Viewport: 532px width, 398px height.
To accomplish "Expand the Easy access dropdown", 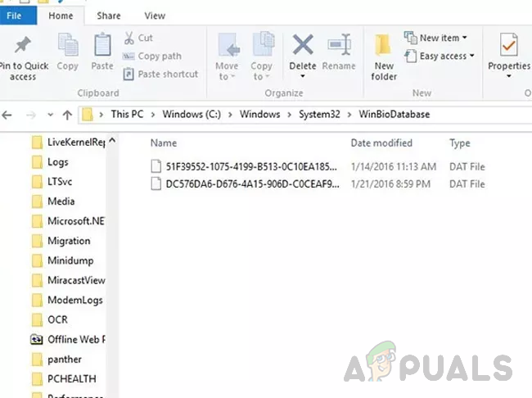I will pos(440,56).
